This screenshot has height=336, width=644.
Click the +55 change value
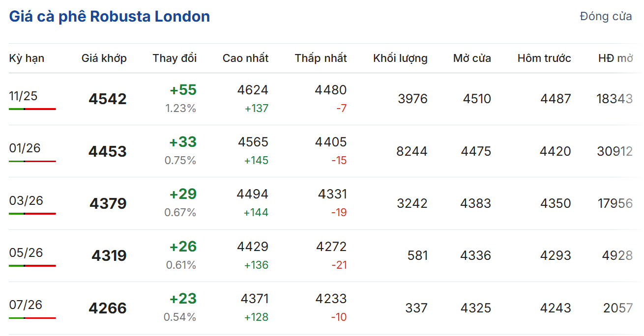click(x=183, y=90)
